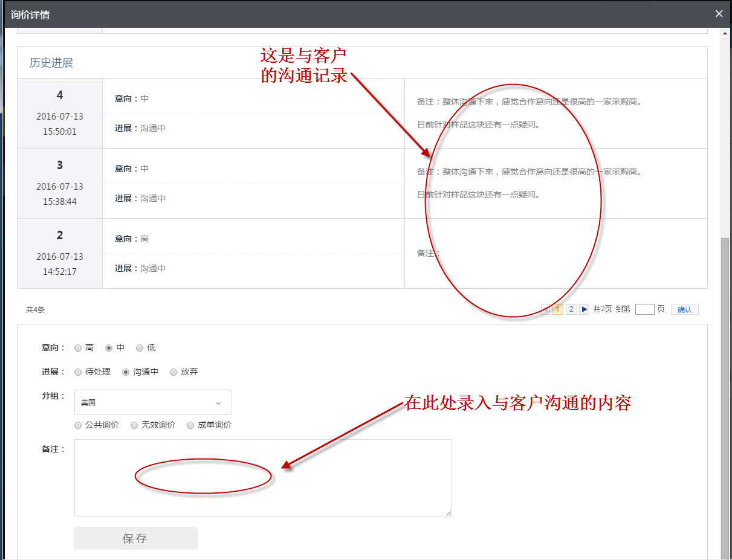Click the scrollbar up arrow on the right edge
The image size is (732, 560).
(x=726, y=33)
